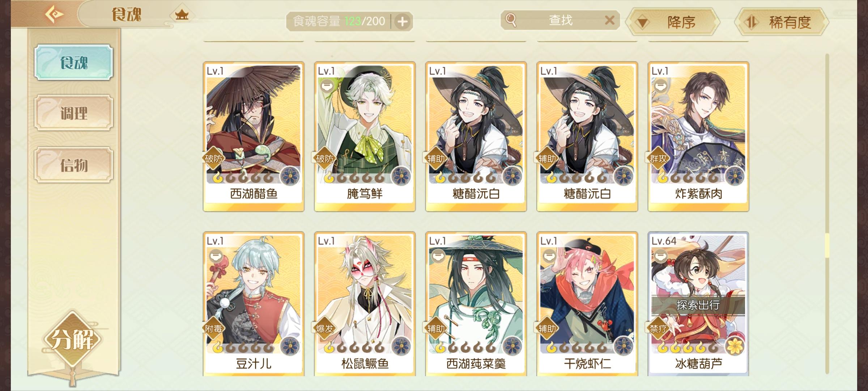Add more 食魂容量 with plus icon
The image size is (868, 391).
(x=402, y=22)
